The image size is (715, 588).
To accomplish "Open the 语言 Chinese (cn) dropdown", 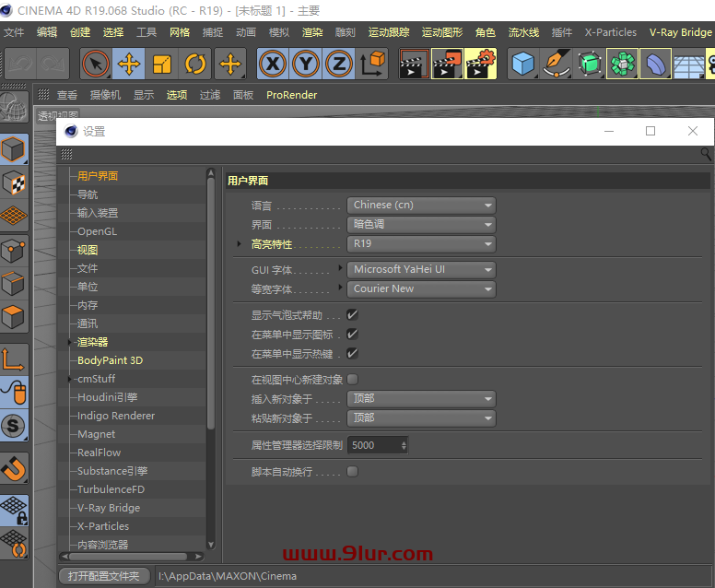I will 421,206.
